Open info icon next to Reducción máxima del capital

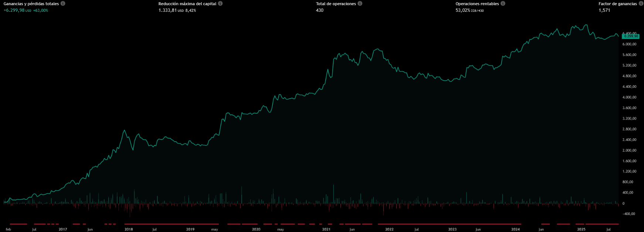click(220, 4)
